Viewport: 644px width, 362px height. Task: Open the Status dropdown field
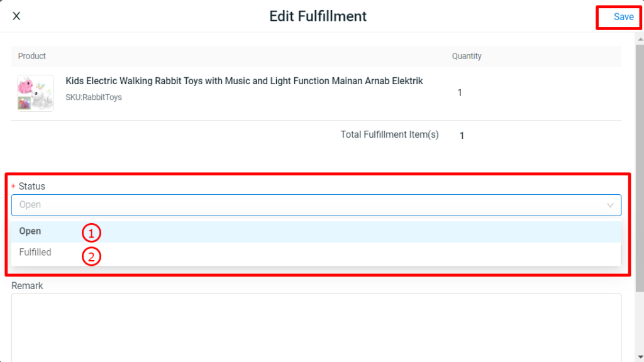(308, 205)
